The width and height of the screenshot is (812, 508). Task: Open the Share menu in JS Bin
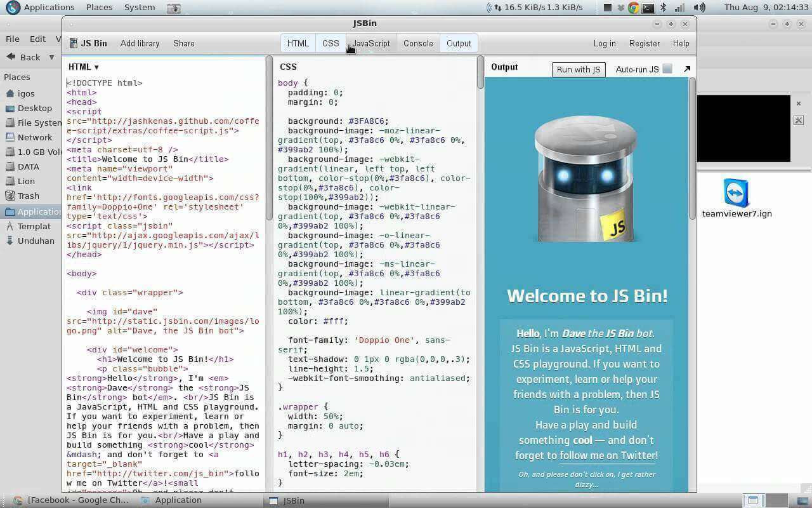click(x=183, y=43)
